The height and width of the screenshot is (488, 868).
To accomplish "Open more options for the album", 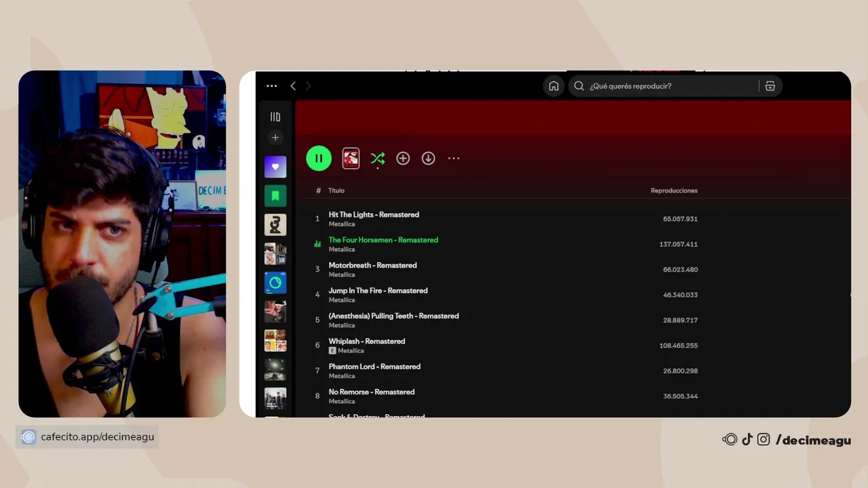I will tap(454, 158).
